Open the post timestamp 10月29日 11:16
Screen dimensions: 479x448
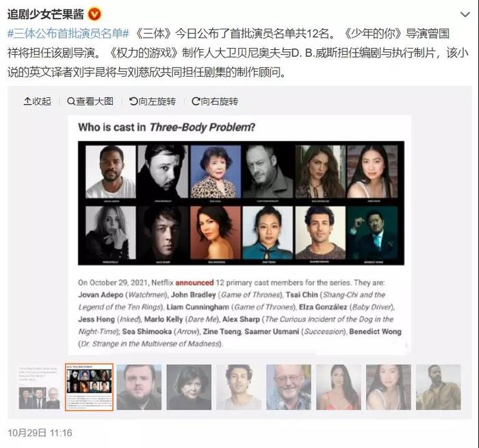tap(40, 433)
